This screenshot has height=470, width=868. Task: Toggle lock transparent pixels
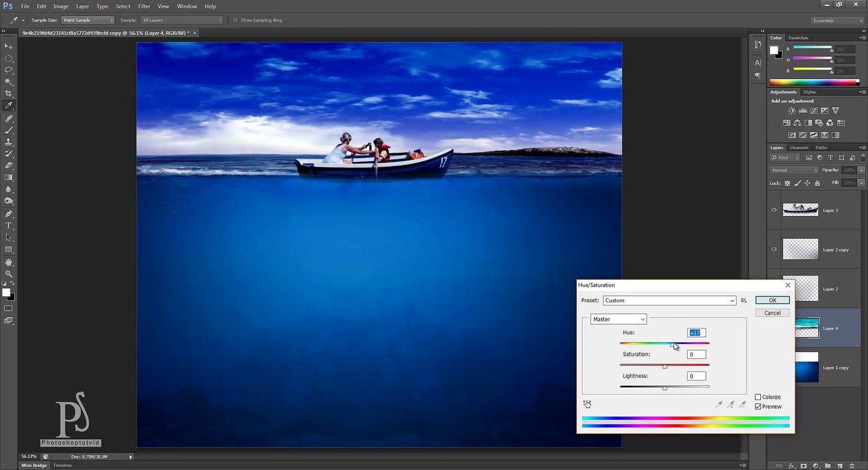(x=787, y=183)
